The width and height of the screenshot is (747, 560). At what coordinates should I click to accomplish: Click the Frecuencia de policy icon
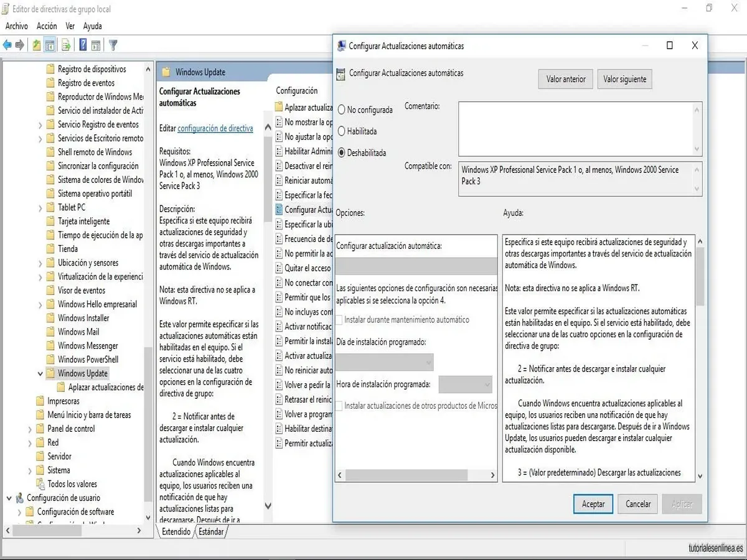279,239
